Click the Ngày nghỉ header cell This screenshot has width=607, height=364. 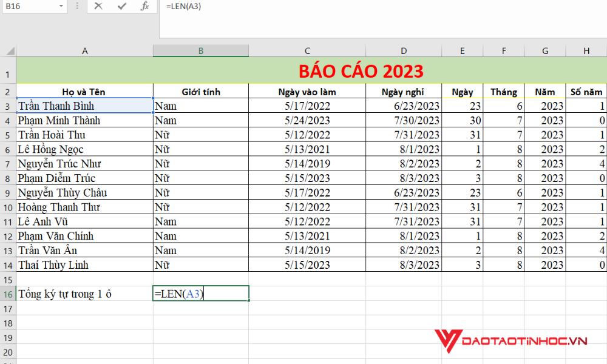coord(404,92)
